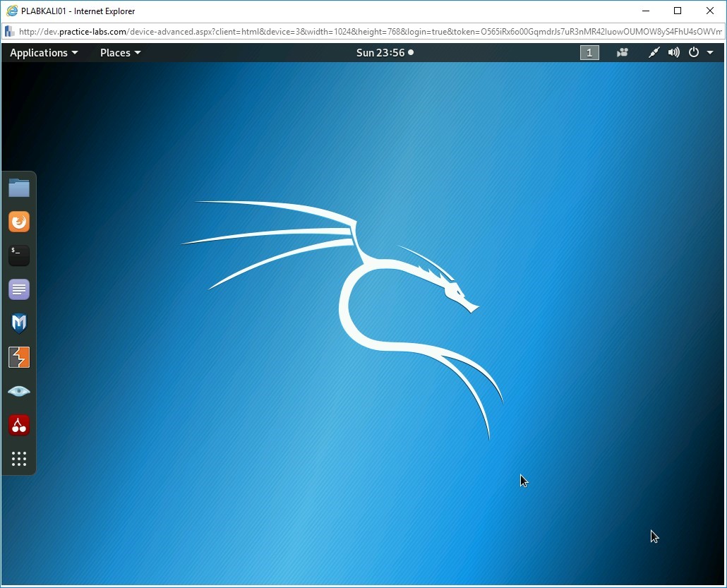Viewport: 727px width, 588px height.
Task: Expand the system menu arrow
Action: point(710,53)
